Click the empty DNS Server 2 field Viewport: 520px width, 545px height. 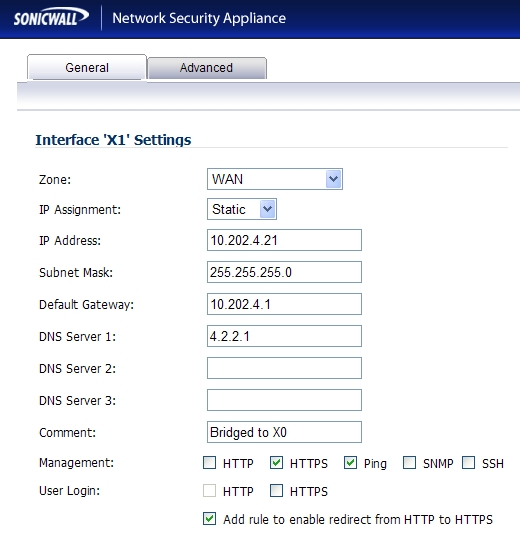coord(284,368)
